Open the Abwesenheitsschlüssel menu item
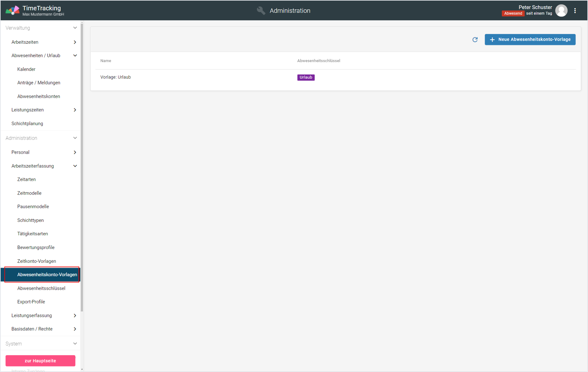This screenshot has height=372, width=588. [x=41, y=288]
